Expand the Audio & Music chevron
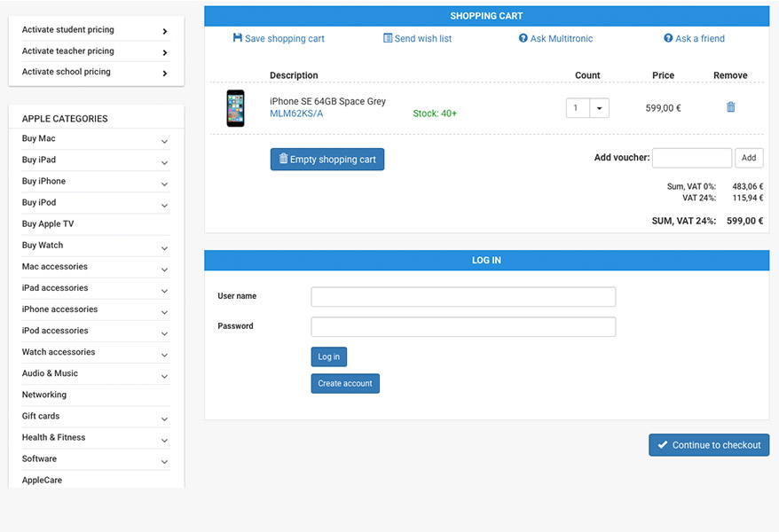The width and height of the screenshot is (779, 532). (x=164, y=376)
